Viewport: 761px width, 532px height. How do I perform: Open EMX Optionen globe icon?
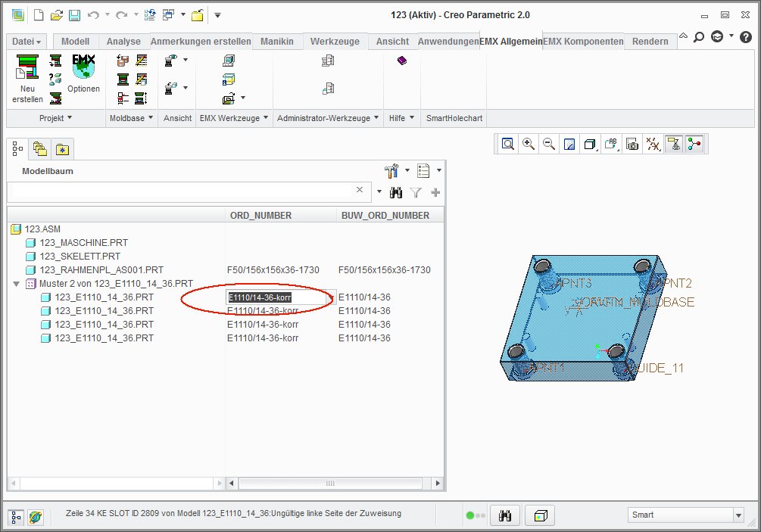(x=83, y=67)
